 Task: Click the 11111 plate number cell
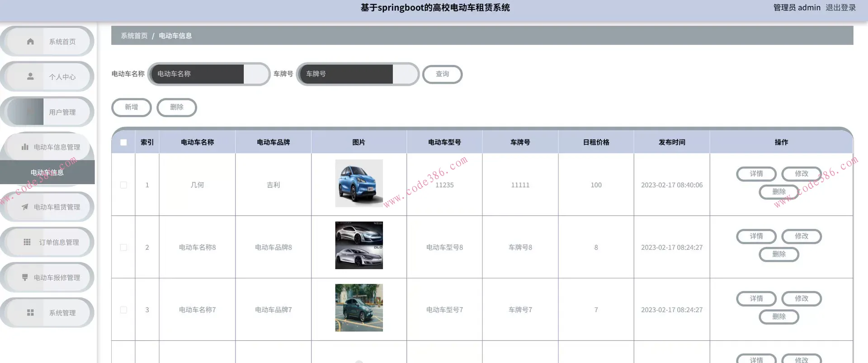520,185
